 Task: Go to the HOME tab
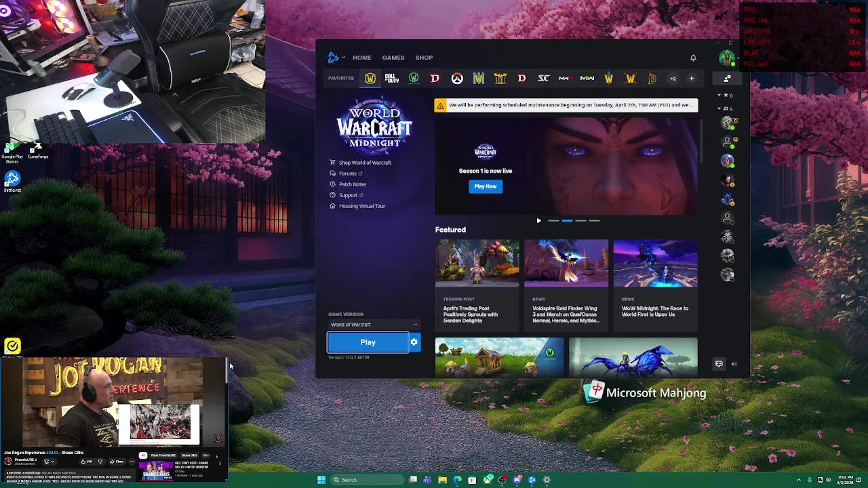click(x=362, y=58)
